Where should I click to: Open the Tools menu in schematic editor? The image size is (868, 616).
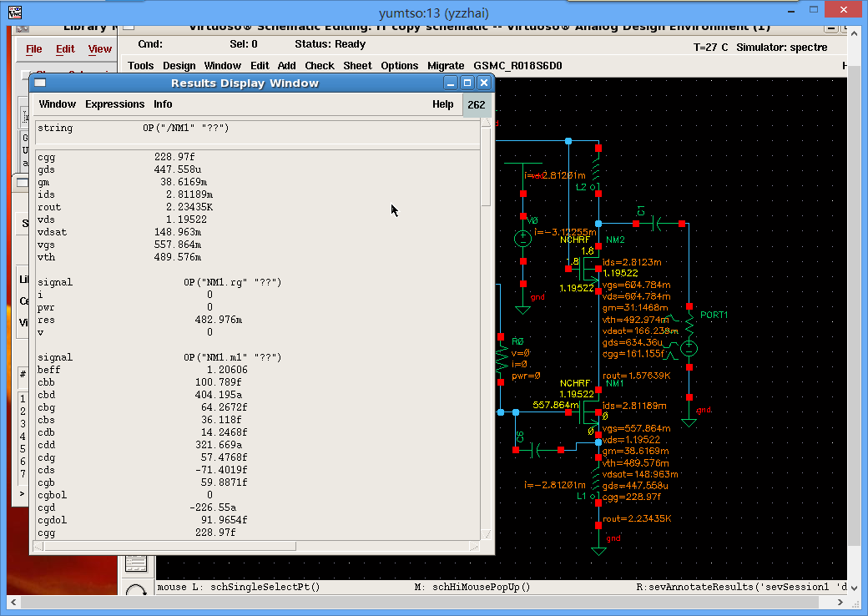140,66
